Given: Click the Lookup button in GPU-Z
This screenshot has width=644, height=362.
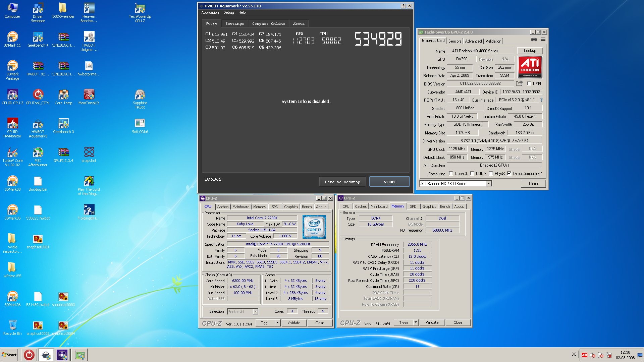Looking at the screenshot, I should 530,51.
